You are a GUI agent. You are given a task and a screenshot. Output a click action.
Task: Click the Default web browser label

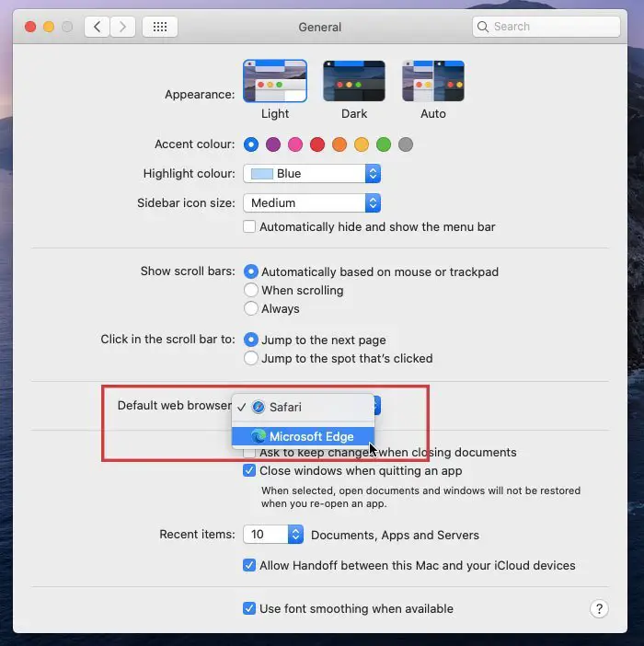(174, 406)
